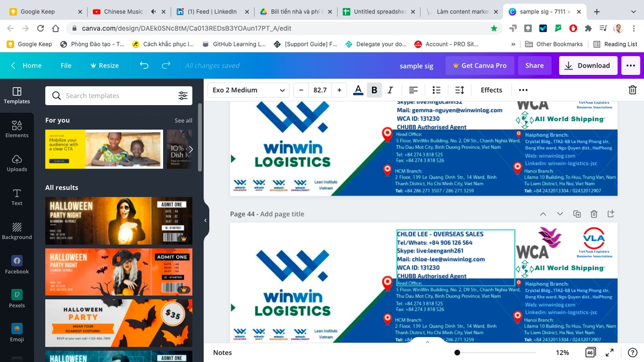Apply bulleted list formatting
This screenshot has height=362, width=644.
(x=436, y=90)
